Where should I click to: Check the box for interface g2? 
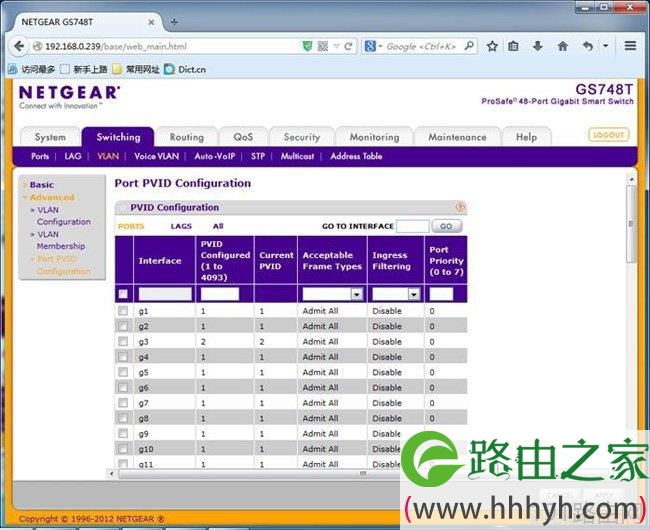coord(123,326)
